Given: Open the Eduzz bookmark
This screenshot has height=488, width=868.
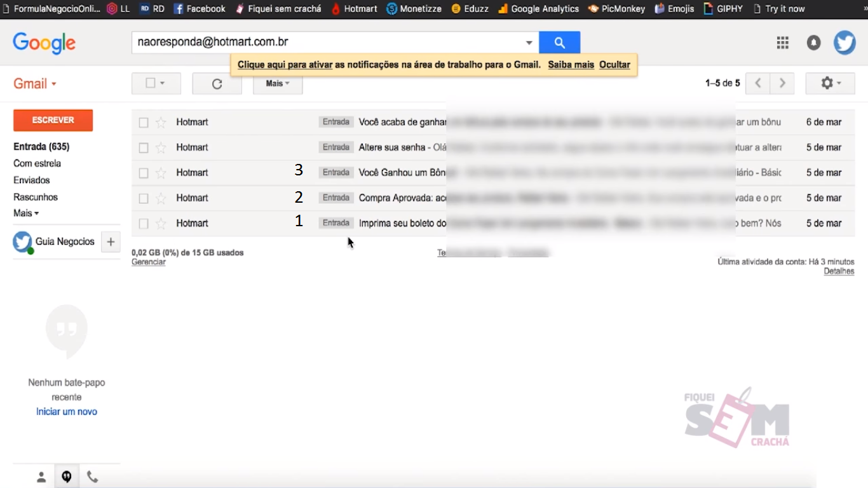Looking at the screenshot, I should click(470, 9).
